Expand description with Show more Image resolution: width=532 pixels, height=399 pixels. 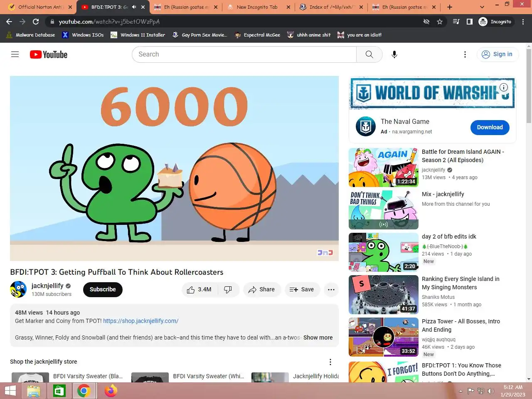pos(318,337)
